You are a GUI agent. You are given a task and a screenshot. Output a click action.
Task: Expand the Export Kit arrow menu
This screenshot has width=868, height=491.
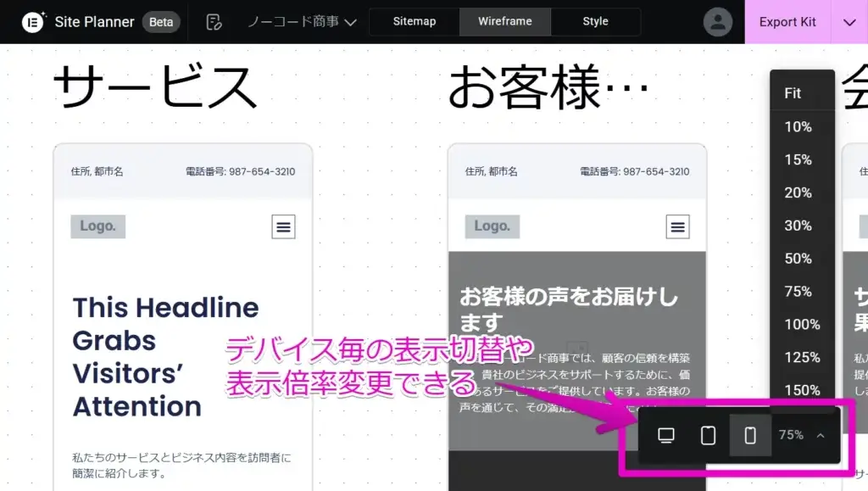point(849,22)
